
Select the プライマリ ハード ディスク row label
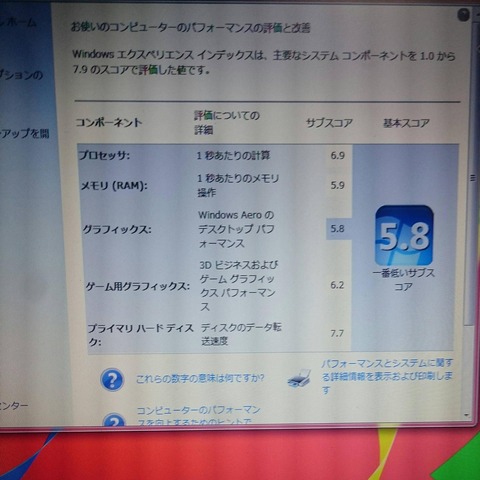pos(141,335)
